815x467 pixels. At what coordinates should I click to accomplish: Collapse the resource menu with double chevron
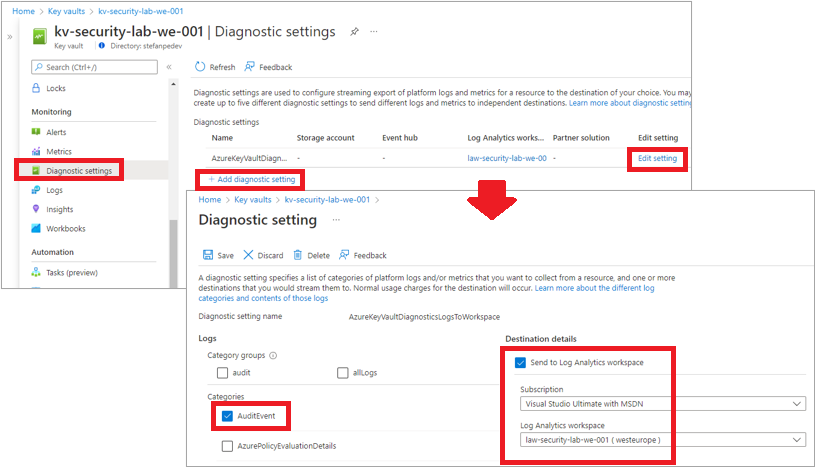coord(169,67)
